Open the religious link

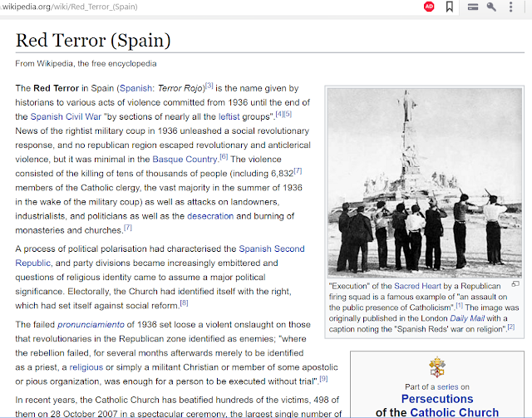click(x=86, y=367)
